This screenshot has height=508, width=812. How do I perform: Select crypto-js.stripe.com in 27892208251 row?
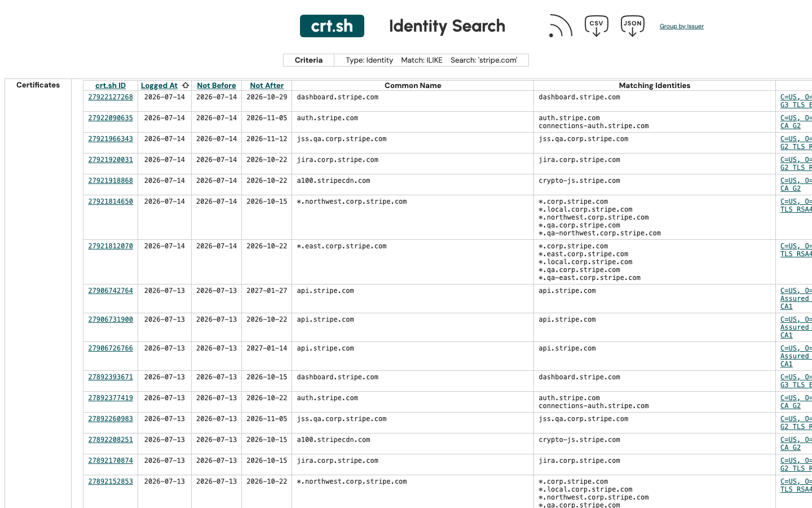579,440
